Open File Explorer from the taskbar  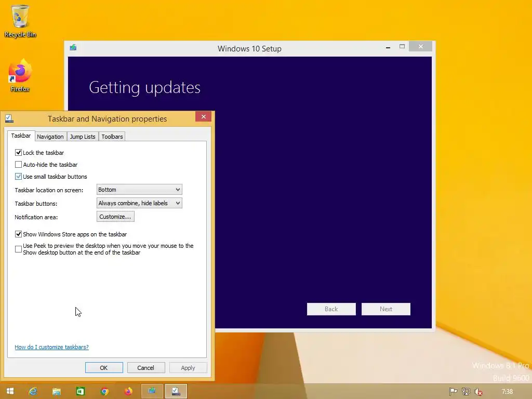pos(56,391)
